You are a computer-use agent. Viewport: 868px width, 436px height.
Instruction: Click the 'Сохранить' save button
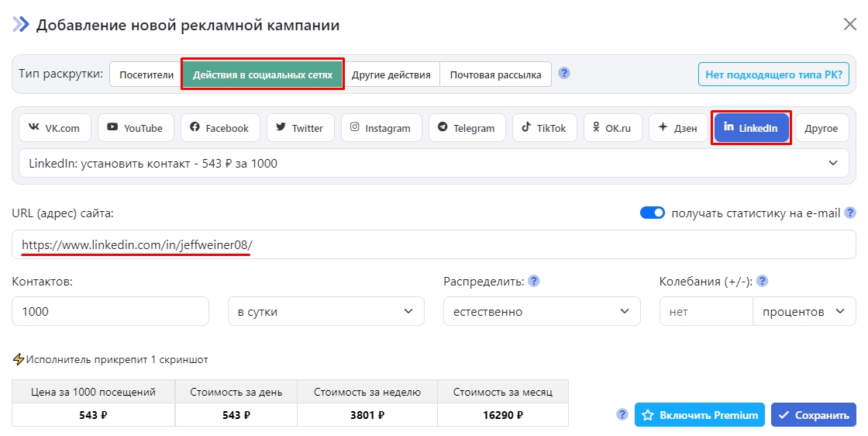point(814,415)
